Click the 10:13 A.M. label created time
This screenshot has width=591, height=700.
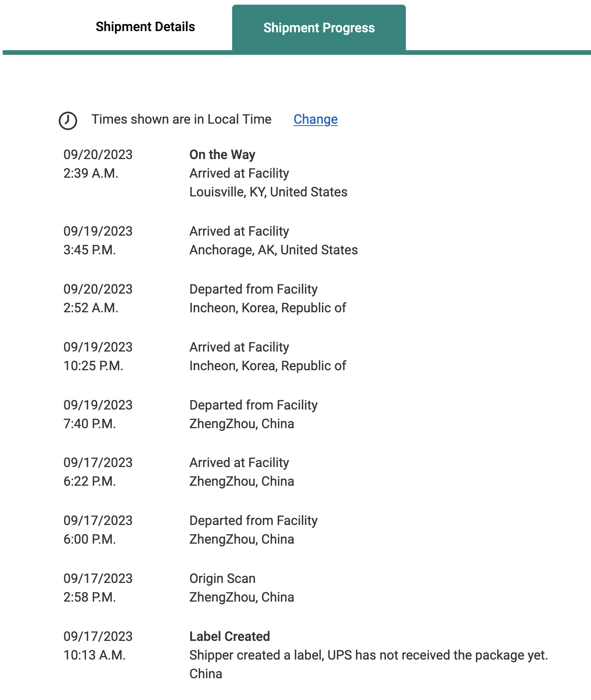[94, 655]
